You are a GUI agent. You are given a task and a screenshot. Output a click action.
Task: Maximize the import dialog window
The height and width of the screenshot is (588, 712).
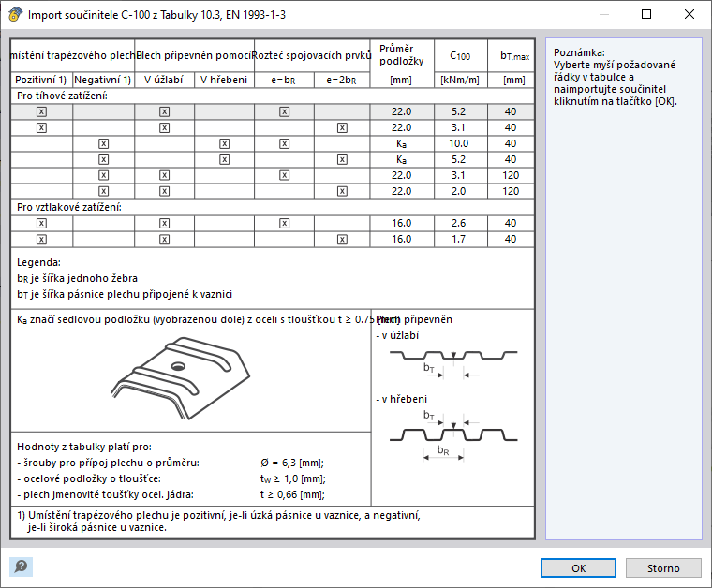646,15
